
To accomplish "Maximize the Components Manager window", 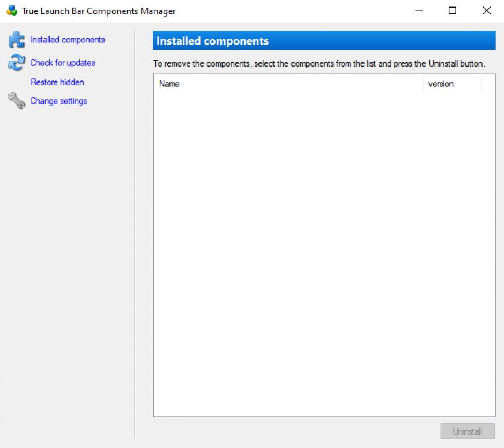I will pos(452,11).
